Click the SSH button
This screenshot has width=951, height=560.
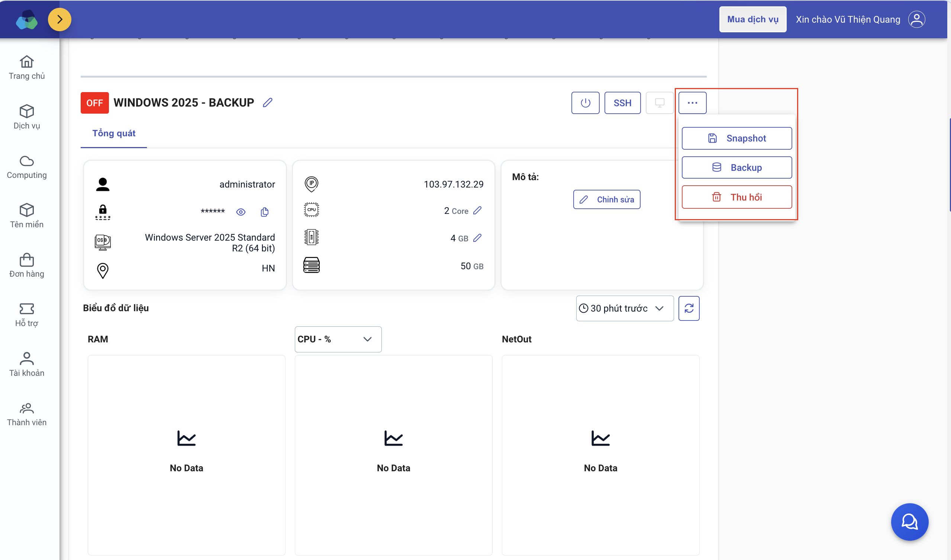coord(622,102)
